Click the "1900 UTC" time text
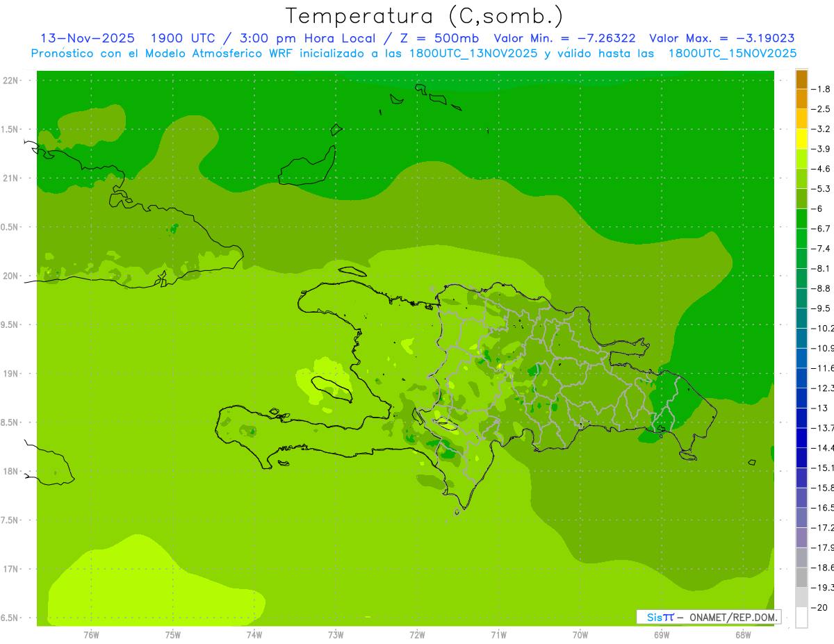834x644 pixels. (184, 38)
